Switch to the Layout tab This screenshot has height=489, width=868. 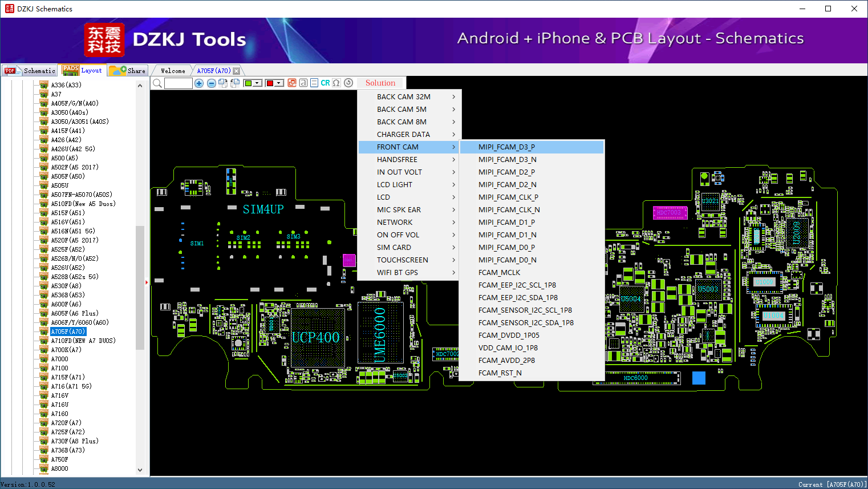[x=83, y=70]
